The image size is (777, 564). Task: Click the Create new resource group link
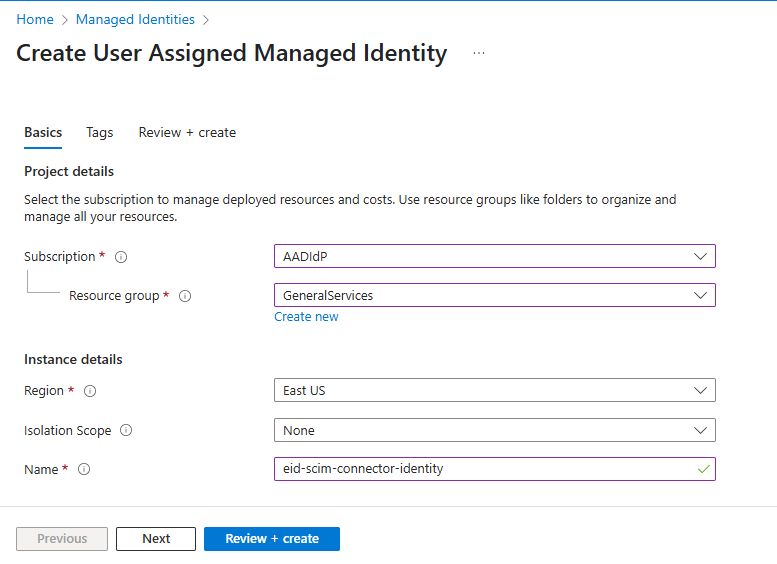click(306, 317)
